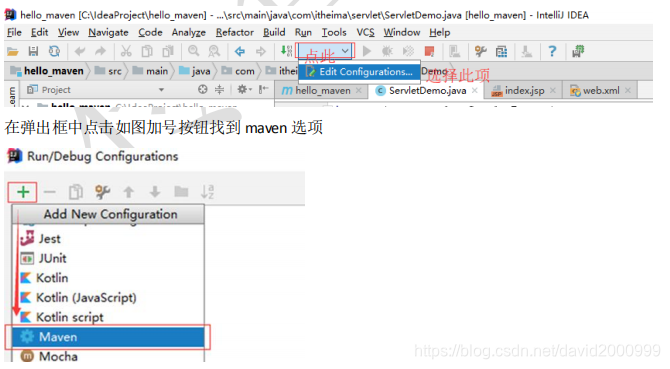Switch to the ServletDemo.java tab
The width and height of the screenshot is (670, 369).
[426, 91]
